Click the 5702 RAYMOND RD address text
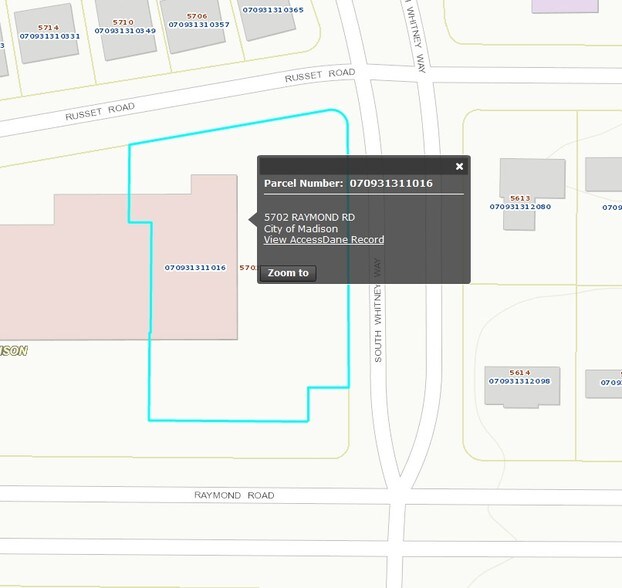Screen dimensions: 622x588 [x=309, y=217]
